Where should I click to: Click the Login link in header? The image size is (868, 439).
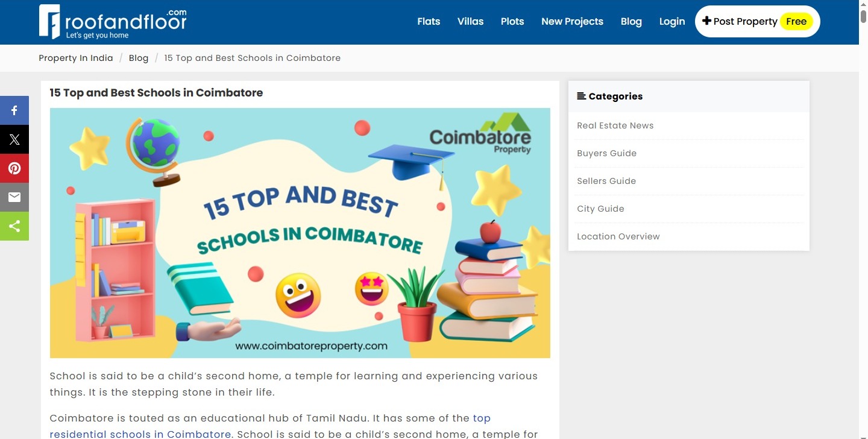[x=672, y=21]
